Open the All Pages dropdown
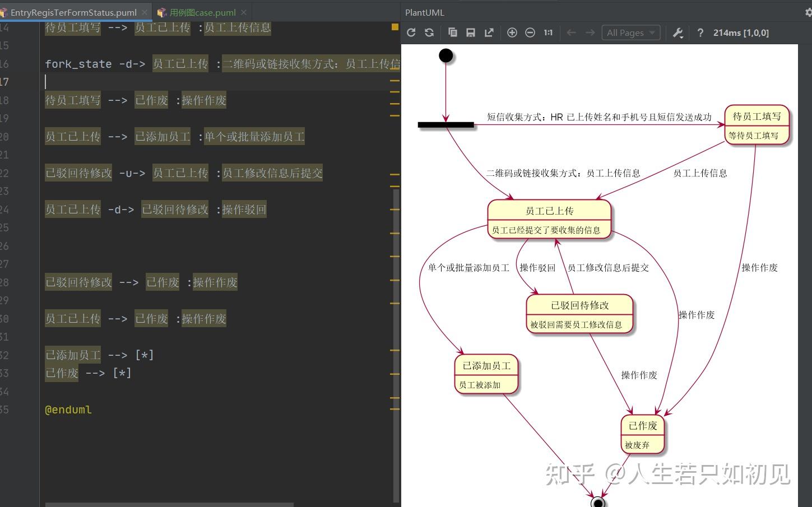812x507 pixels. 630,32
